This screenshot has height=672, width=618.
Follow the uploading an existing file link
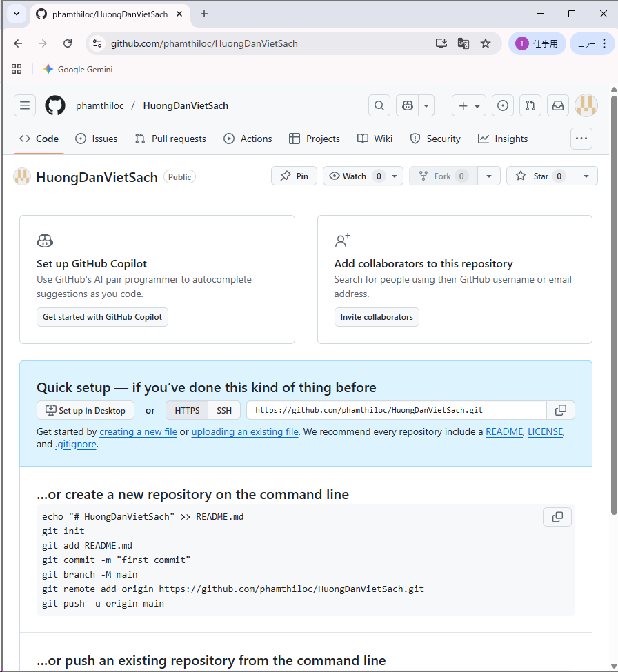click(245, 431)
